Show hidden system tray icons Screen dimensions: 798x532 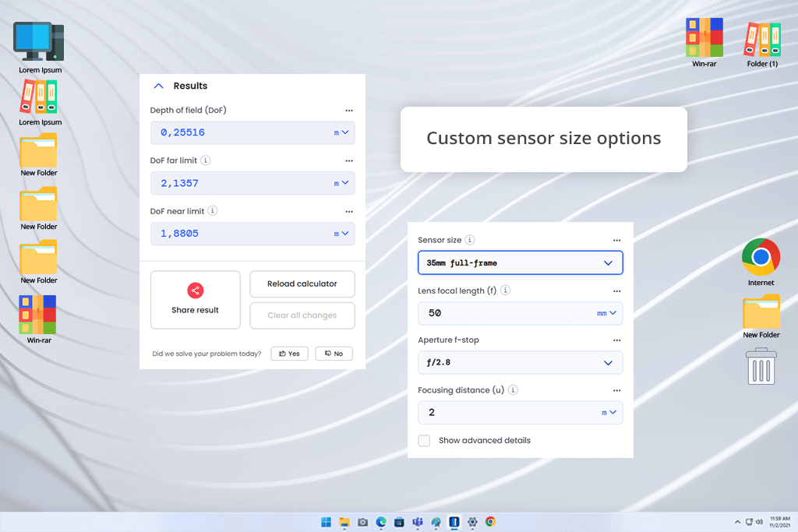coord(737,522)
